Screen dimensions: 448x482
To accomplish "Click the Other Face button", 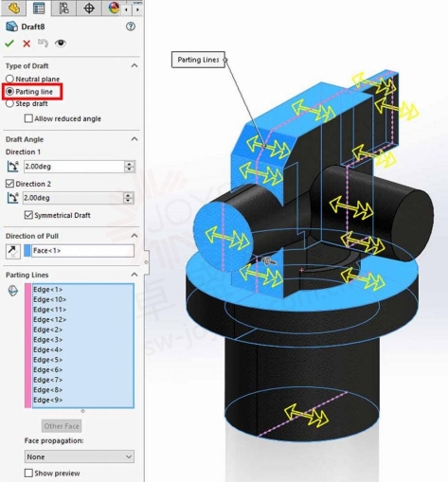I will tap(62, 426).
